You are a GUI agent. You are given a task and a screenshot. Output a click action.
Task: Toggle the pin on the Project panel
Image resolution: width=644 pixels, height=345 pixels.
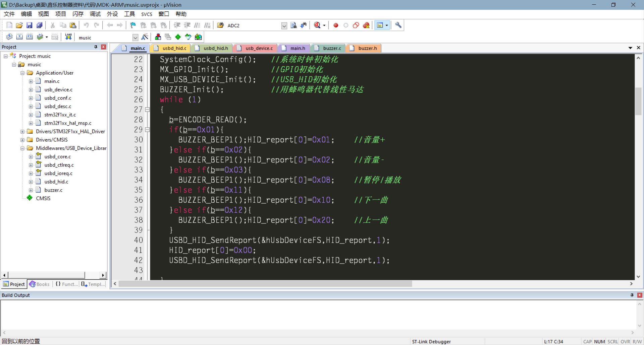96,47
